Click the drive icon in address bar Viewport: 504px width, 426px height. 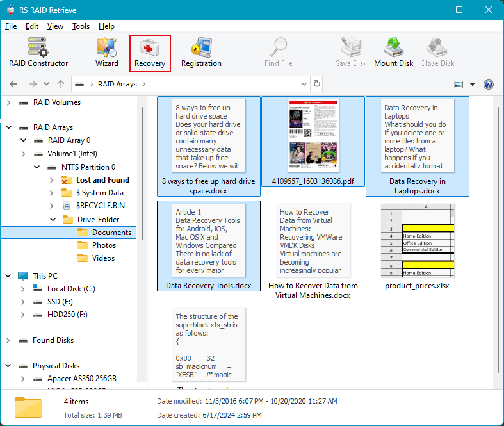click(x=79, y=85)
